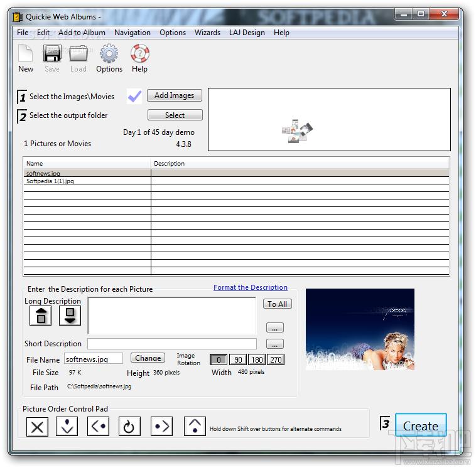This screenshot has width=476, height=468.
Task: Set image rotation to 90
Action: [x=238, y=359]
